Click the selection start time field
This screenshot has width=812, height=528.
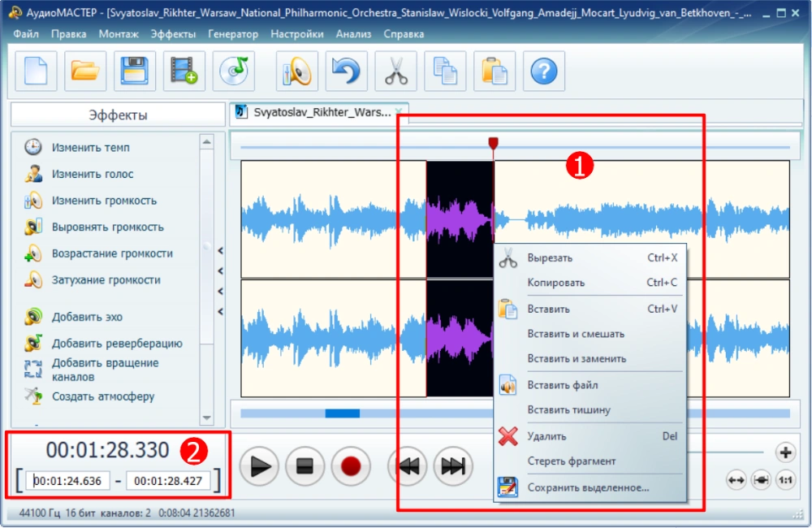click(67, 481)
